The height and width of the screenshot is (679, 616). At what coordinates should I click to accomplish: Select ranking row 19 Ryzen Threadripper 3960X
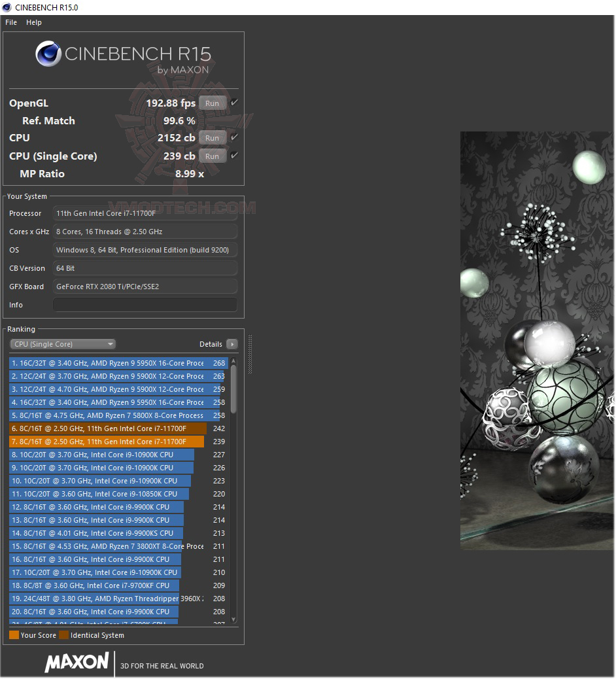click(118, 599)
